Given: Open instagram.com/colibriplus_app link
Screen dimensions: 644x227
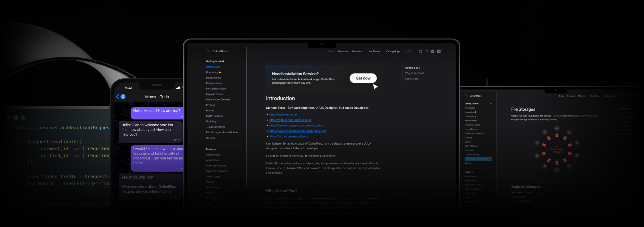Looking at the screenshot, I should point(298,131).
